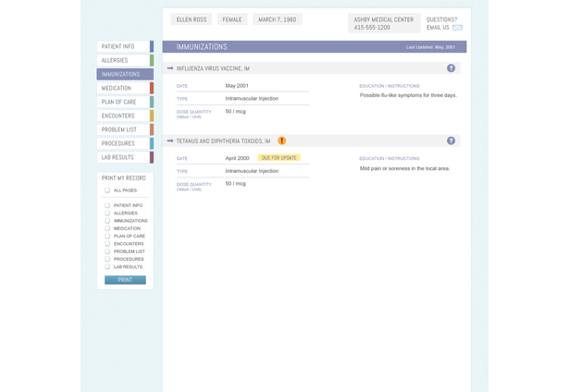569x392 pixels.
Task: Open Encounters in the sidebar
Action: point(125,116)
